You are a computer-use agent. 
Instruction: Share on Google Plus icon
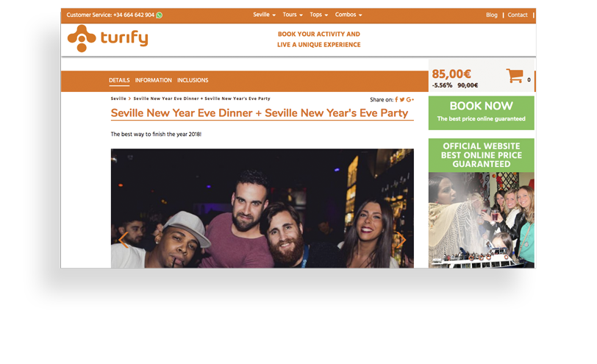(x=410, y=99)
